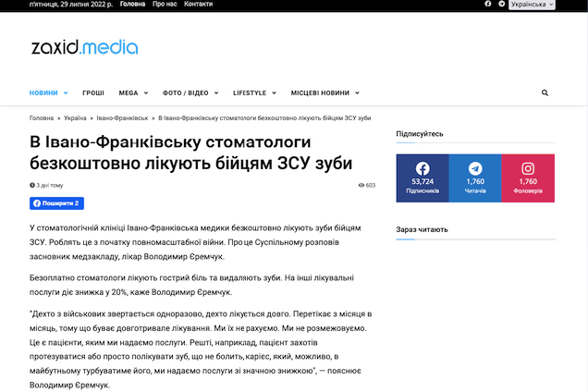The width and height of the screenshot is (588, 392).
Task: Expand the LIFESTYLE menu
Action: click(254, 93)
